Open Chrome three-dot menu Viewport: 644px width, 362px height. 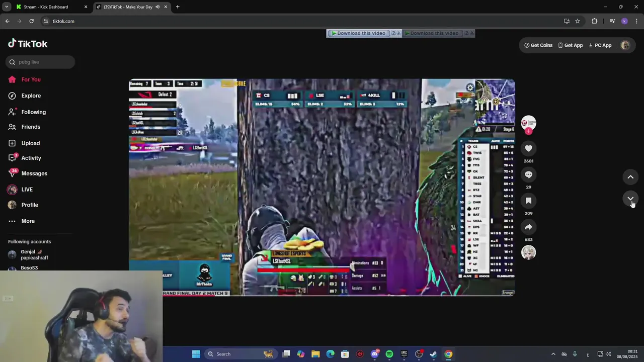click(636, 21)
